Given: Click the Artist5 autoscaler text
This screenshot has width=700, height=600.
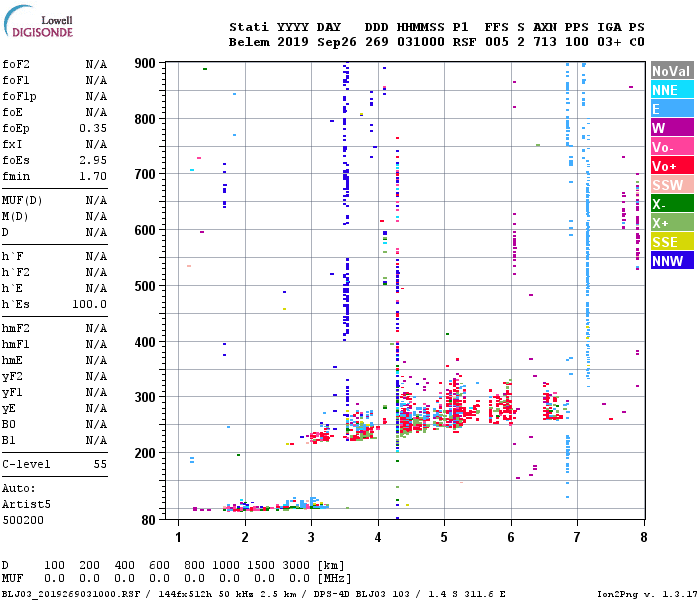Looking at the screenshot, I should pos(26,504).
